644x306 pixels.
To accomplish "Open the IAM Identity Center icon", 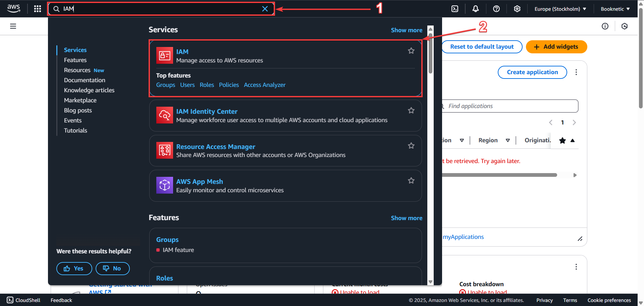I will [165, 115].
